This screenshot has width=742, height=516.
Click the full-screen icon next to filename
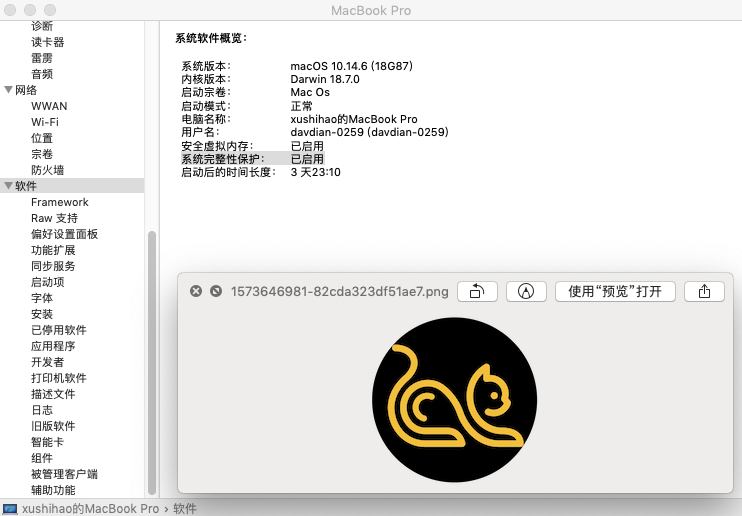click(x=215, y=291)
